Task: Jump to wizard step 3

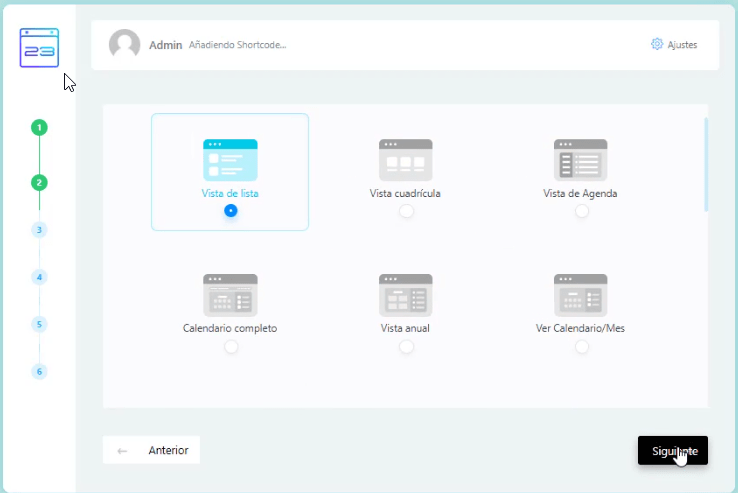Action: pyautogui.click(x=39, y=229)
